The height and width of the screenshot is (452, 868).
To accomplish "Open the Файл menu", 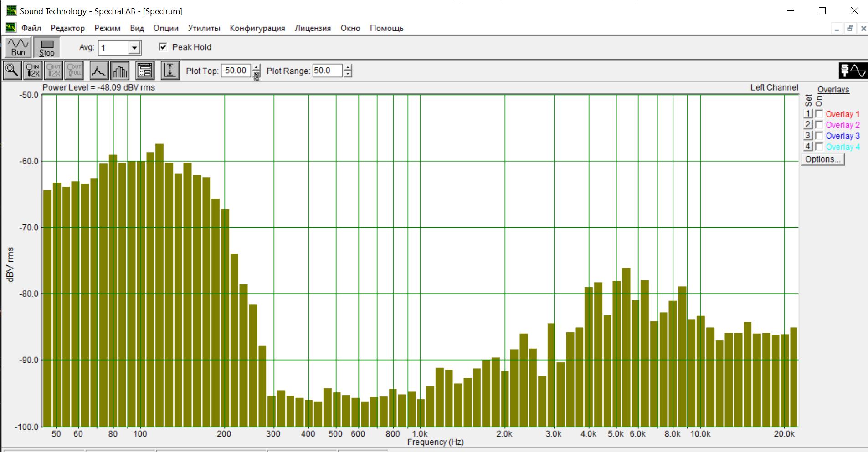I will click(31, 28).
